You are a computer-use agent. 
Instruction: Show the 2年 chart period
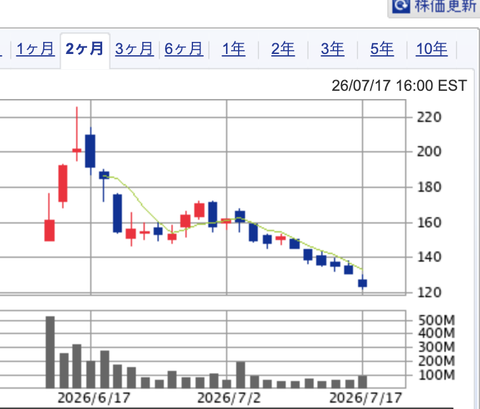coord(283,49)
